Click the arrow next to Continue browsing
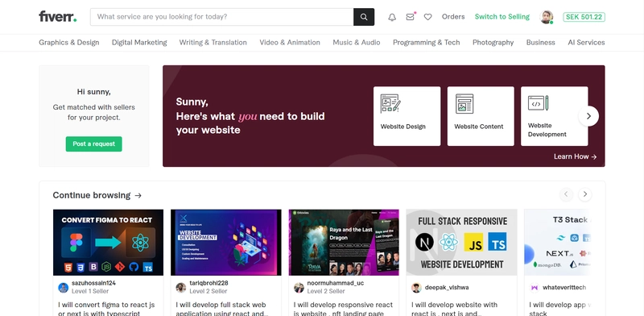Image resolution: width=644 pixels, height=316 pixels. coord(138,195)
